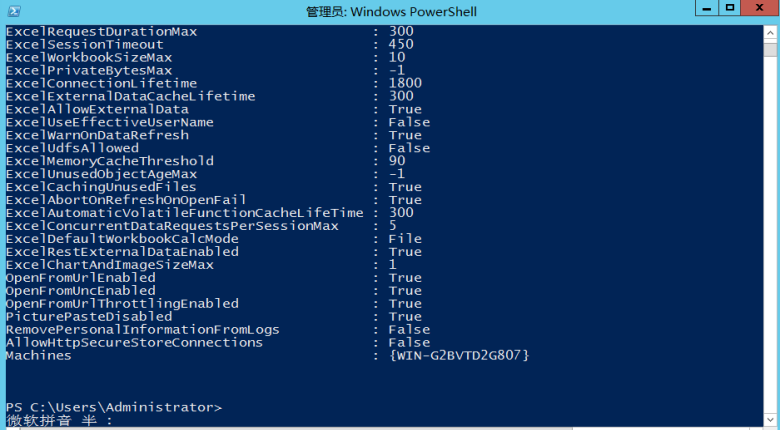Click the vertical scrollbar thumb

(x=771, y=51)
